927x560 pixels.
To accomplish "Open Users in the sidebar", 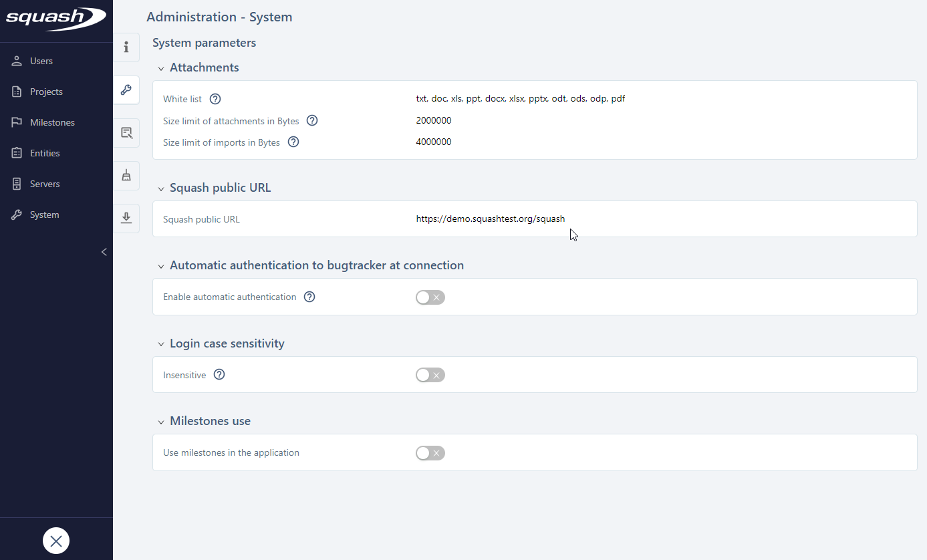I will [x=41, y=61].
